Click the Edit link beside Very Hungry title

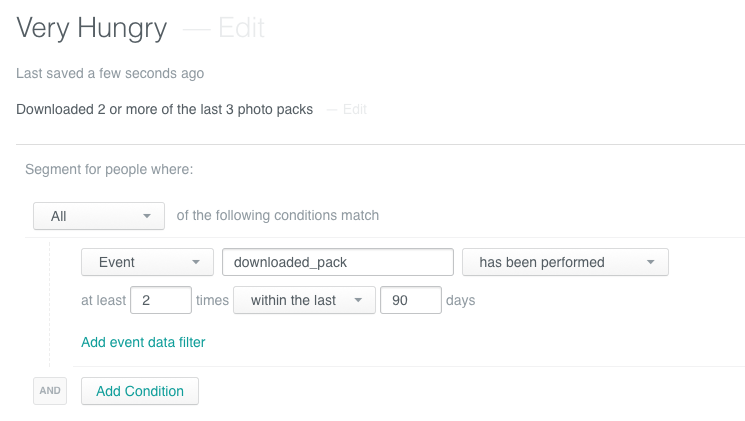coord(241,28)
